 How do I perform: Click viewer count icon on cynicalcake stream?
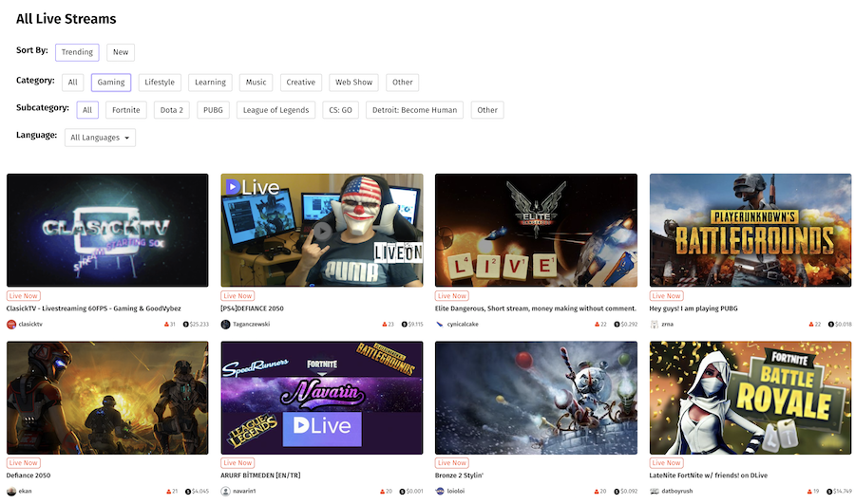coord(598,325)
